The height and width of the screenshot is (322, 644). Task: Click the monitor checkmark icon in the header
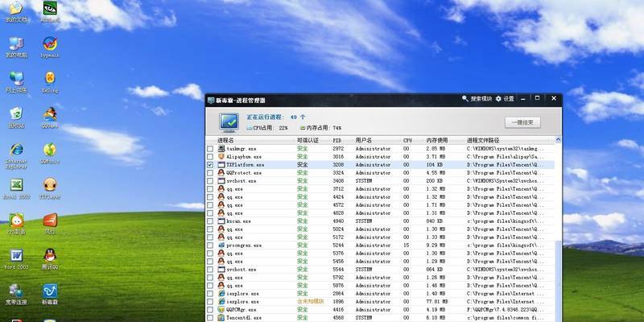click(x=229, y=122)
